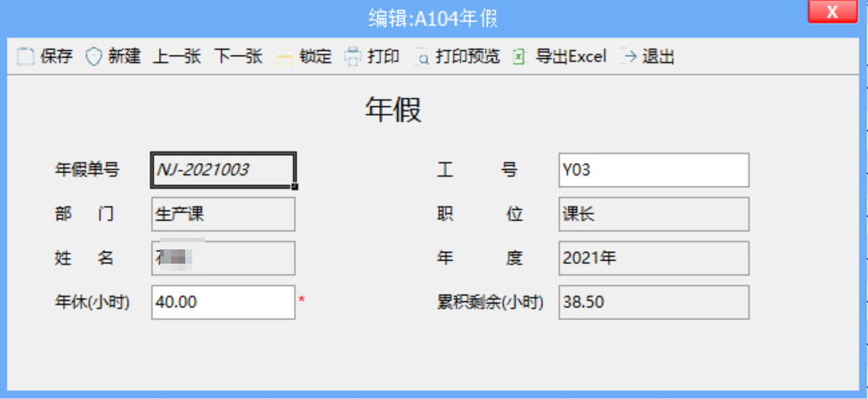Click the window title 编辑:A104年假
The height and width of the screenshot is (399, 868).
[x=434, y=19]
